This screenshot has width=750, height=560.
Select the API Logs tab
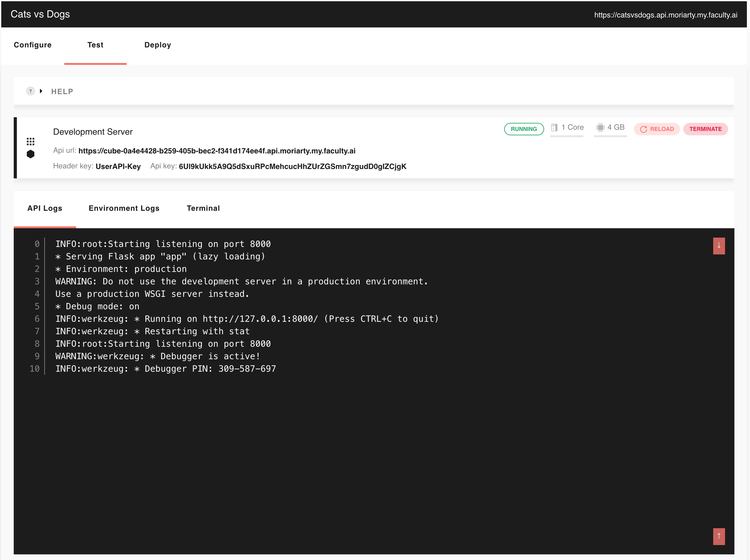[45, 208]
